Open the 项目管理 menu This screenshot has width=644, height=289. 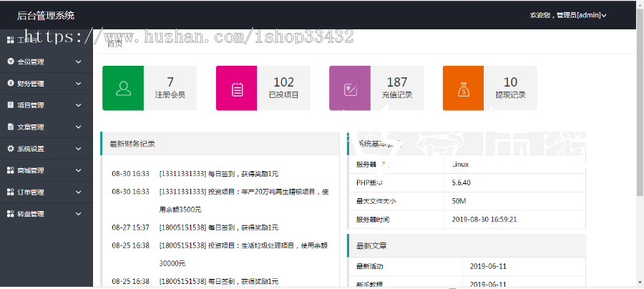(47, 105)
